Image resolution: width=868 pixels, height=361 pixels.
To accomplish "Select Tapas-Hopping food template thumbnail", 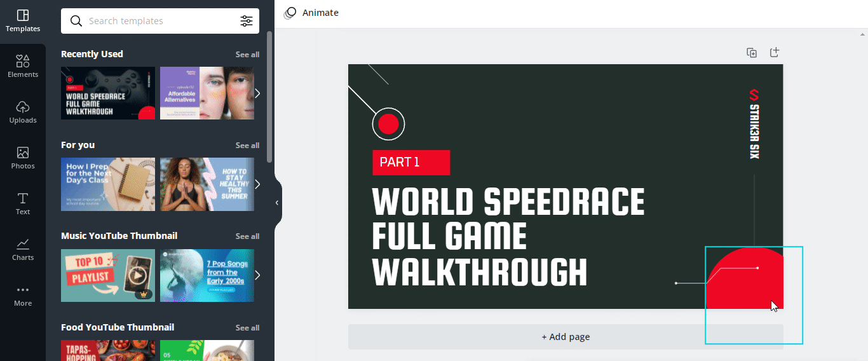I will 108,350.
